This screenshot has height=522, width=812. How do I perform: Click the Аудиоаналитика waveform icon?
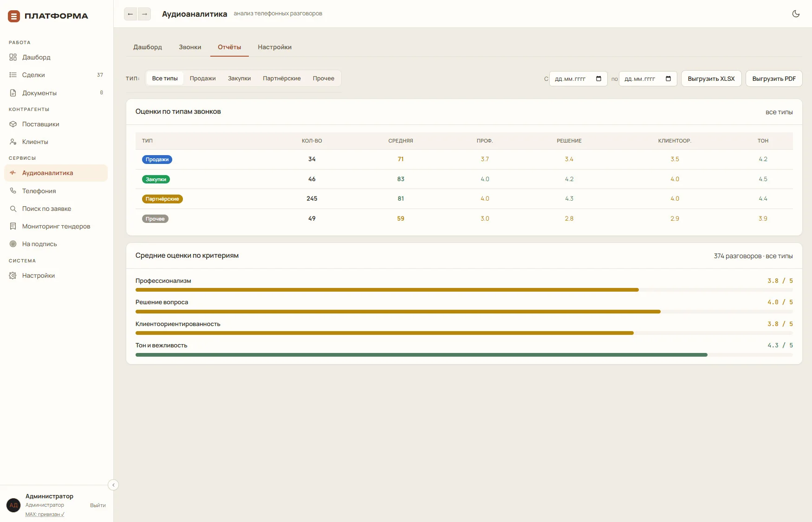pos(13,173)
